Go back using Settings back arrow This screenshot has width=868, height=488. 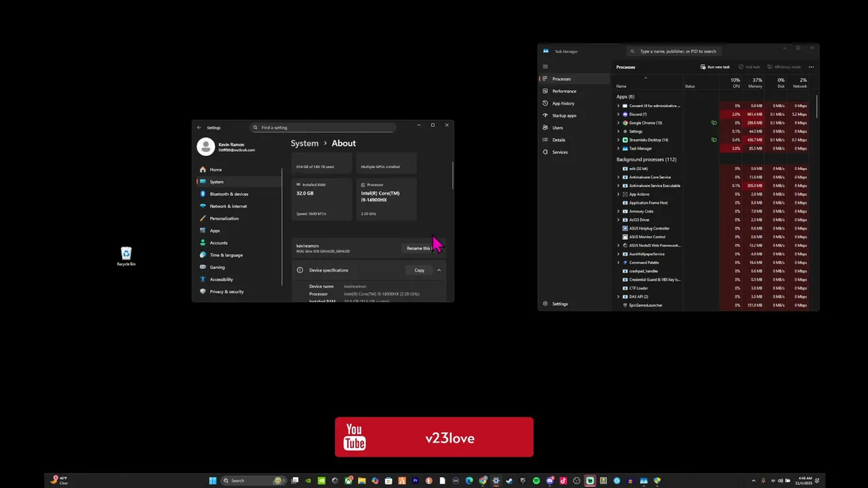click(199, 127)
